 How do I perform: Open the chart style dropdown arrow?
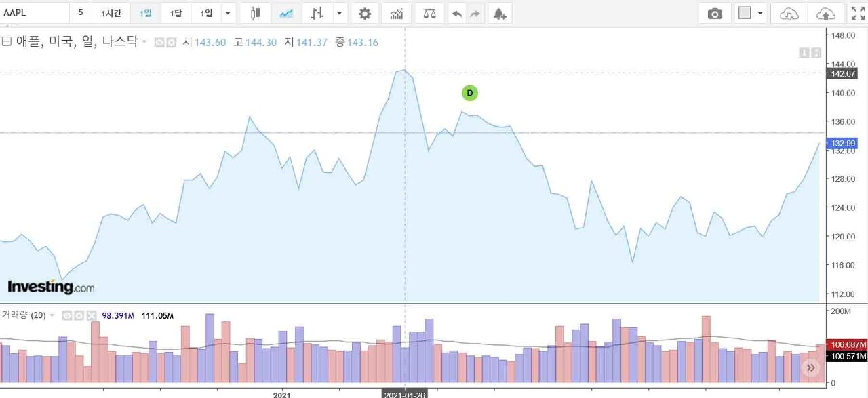coord(340,13)
